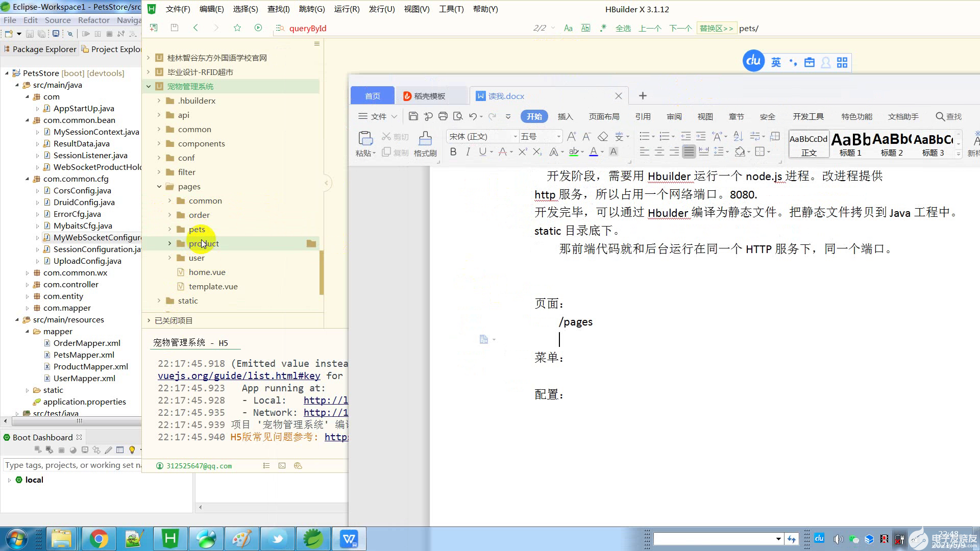Click the bookmark star icon in HBuilder
The image size is (980, 551).
point(237,28)
